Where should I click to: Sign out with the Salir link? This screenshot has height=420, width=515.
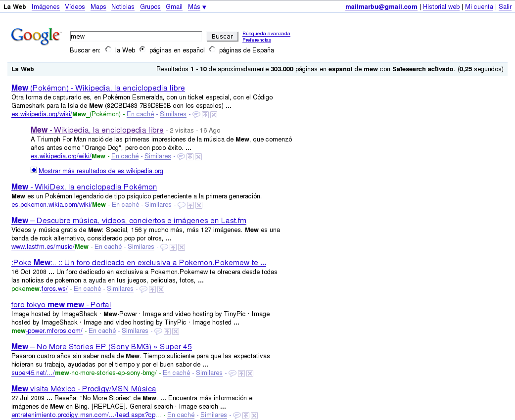point(505,7)
